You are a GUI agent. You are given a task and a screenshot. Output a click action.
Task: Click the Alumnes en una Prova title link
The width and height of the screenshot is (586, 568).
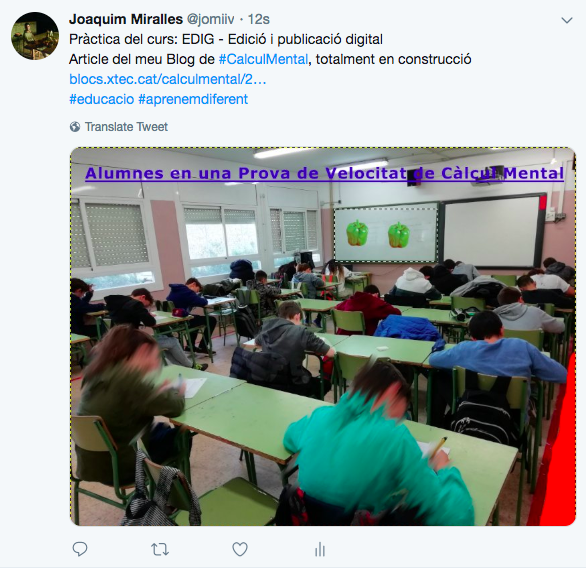324,173
